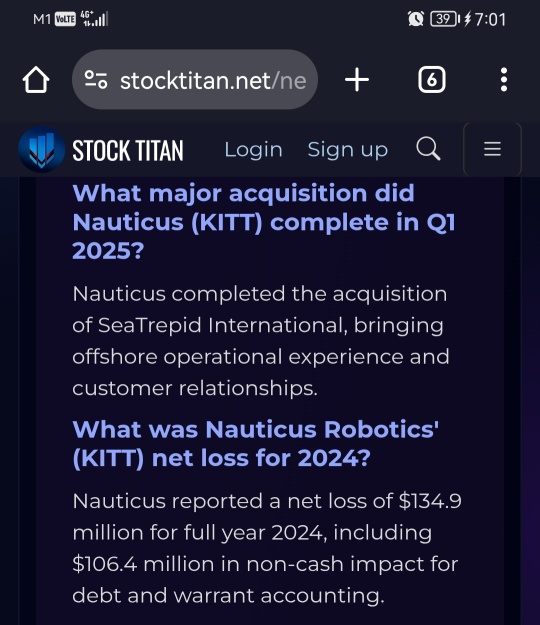Open the site search magnifier icon
Viewport: 540px width, 625px height.
[x=428, y=149]
